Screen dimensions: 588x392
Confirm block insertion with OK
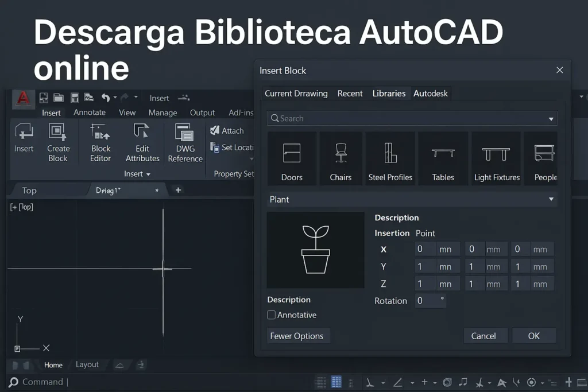(533, 336)
